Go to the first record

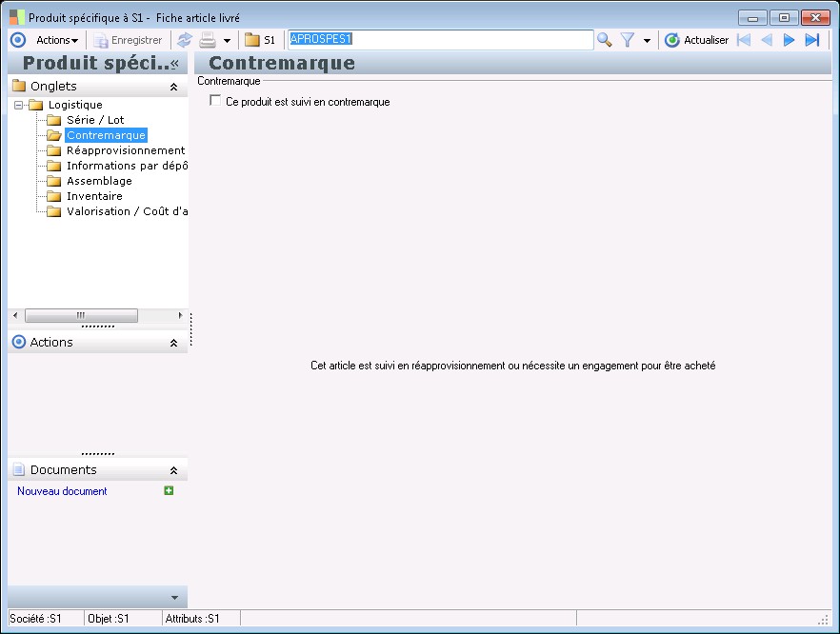pos(744,40)
